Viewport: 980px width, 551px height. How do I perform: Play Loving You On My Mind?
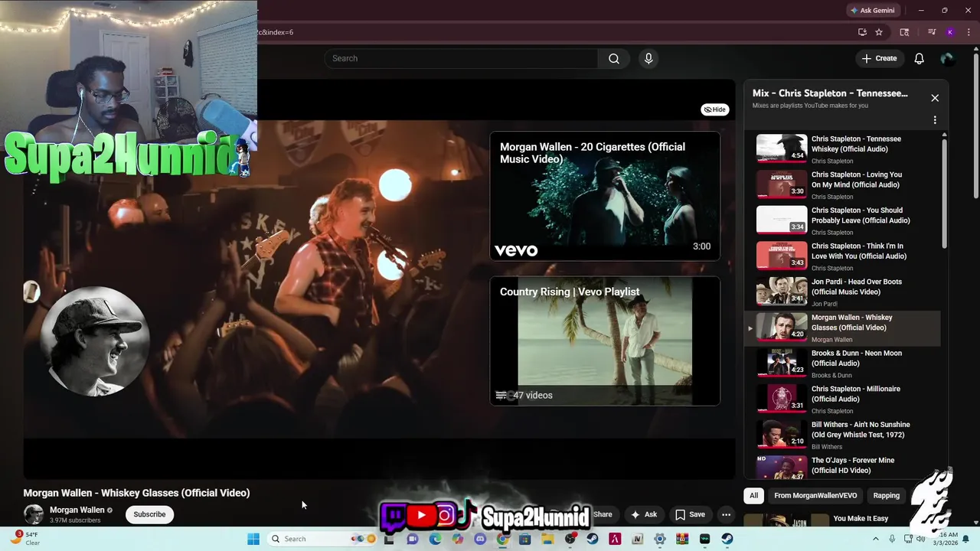click(842, 185)
